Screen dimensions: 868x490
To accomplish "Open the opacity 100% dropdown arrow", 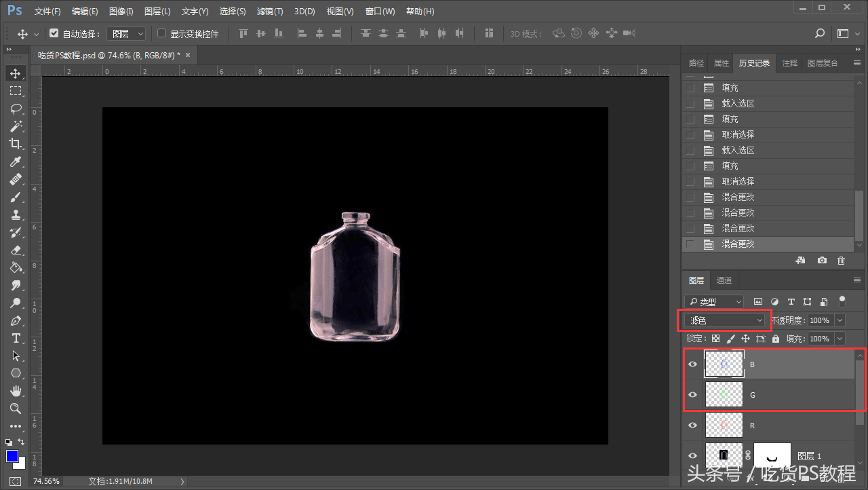I will pyautogui.click(x=840, y=320).
